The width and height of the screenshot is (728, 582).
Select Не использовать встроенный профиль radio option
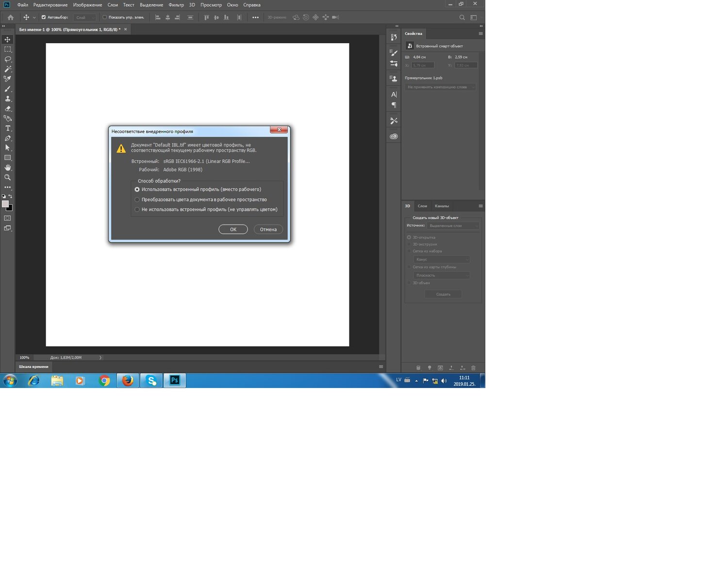(x=137, y=210)
